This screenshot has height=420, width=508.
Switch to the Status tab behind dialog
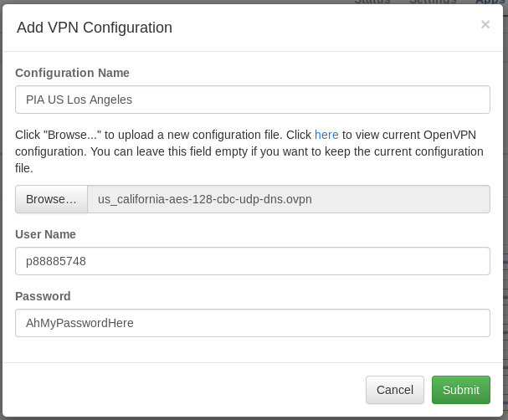tap(372, 2)
